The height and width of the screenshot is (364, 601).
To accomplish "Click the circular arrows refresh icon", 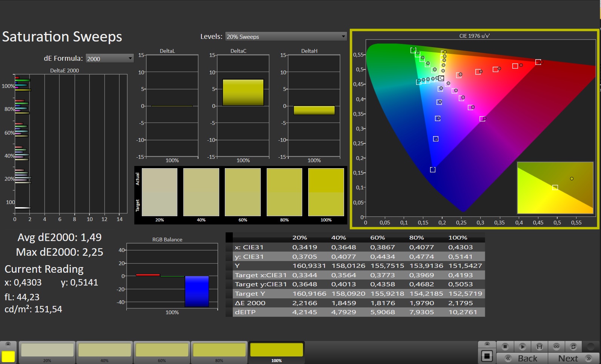I will (x=573, y=346).
